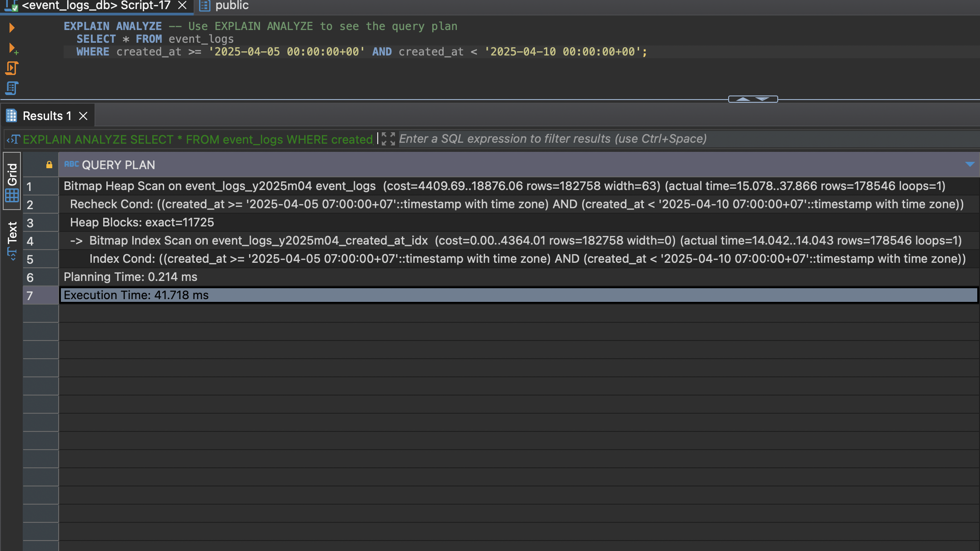Select the Execution Time result row
This screenshot has height=551, width=980.
click(x=136, y=295)
